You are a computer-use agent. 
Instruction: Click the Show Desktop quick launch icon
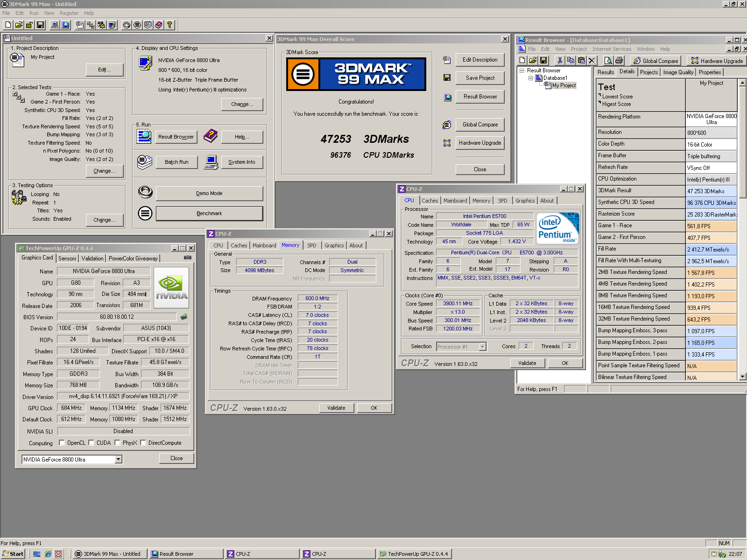[37, 554]
